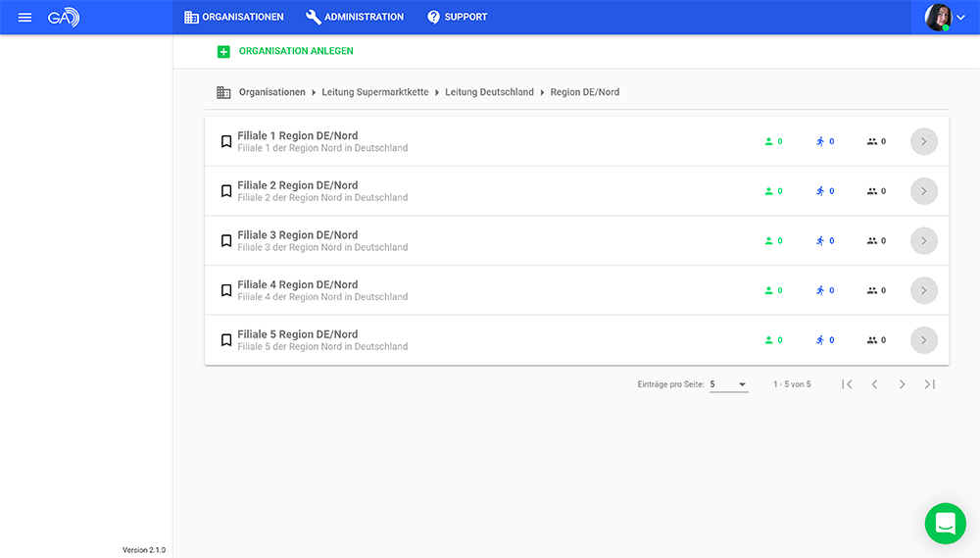Select the Support menu item
The image size is (980, 558).
pos(457,17)
